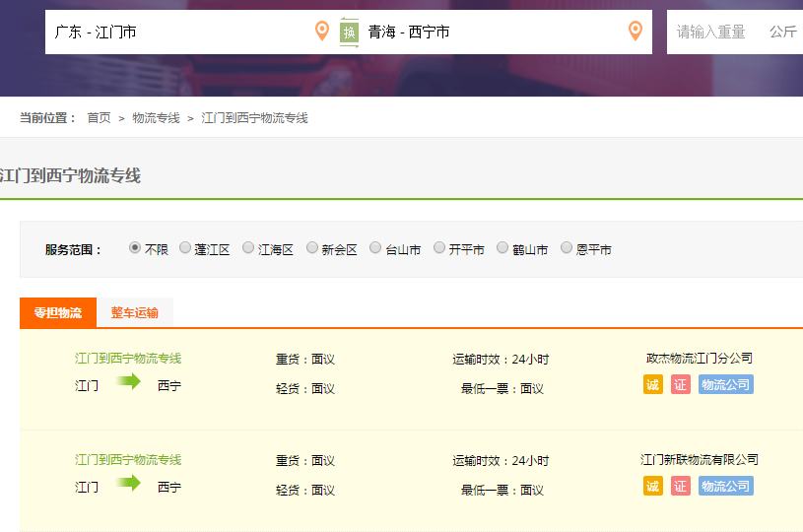
Task: Open 政杰物流江门分公司 company page
Action: pos(699,359)
